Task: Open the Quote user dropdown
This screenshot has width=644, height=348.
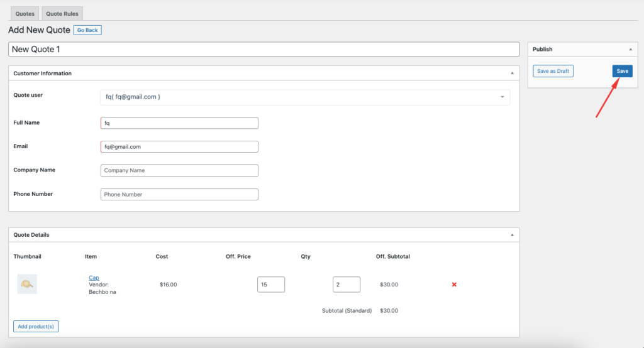Action: pos(305,97)
